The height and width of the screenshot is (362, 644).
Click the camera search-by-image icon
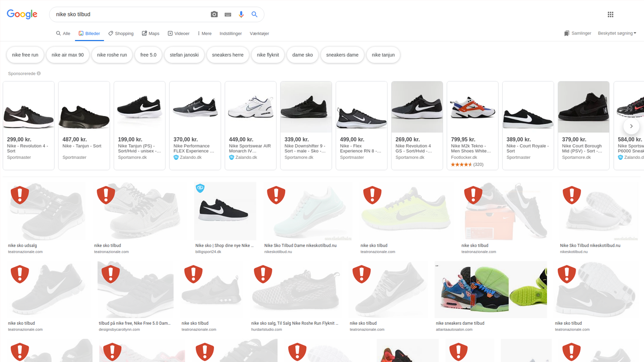point(214,15)
